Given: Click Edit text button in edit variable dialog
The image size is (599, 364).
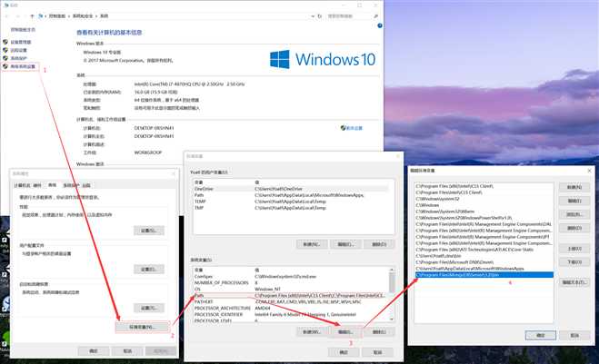Looking at the screenshot, I should click(574, 282).
